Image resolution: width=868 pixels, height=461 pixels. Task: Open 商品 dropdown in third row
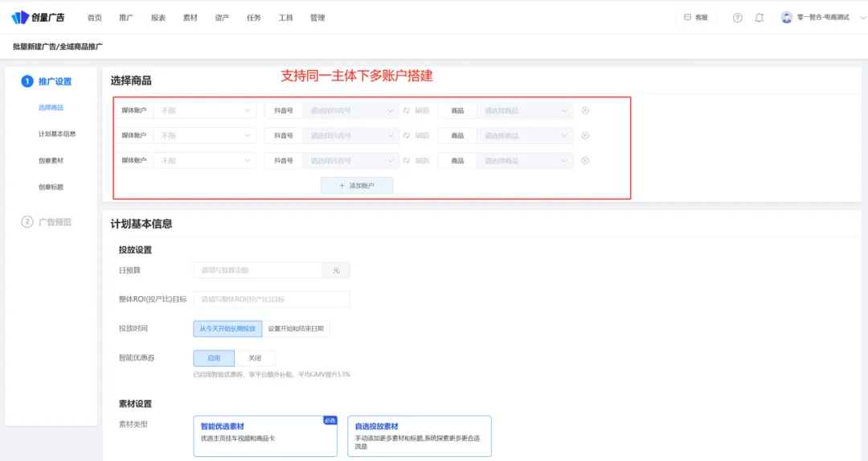[x=525, y=161]
